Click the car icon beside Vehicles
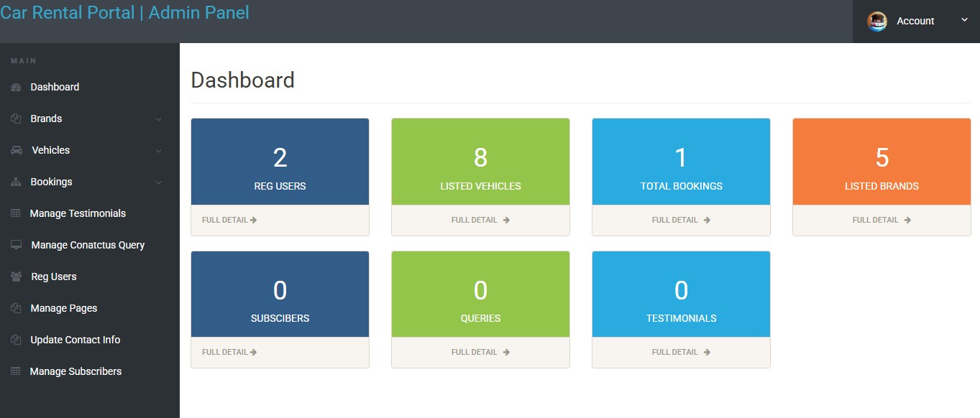980x418 pixels. point(17,150)
